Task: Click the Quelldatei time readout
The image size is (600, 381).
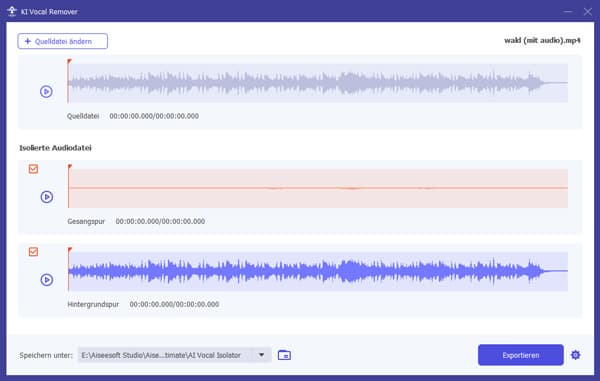Action: (x=154, y=116)
